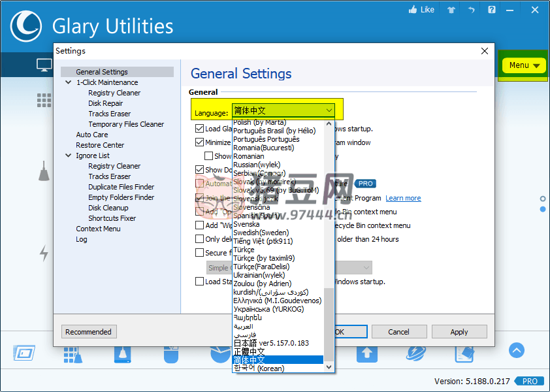Screen dimensions: 550x392
Task: Click the Overview monitor icon tab
Action: pos(44,65)
